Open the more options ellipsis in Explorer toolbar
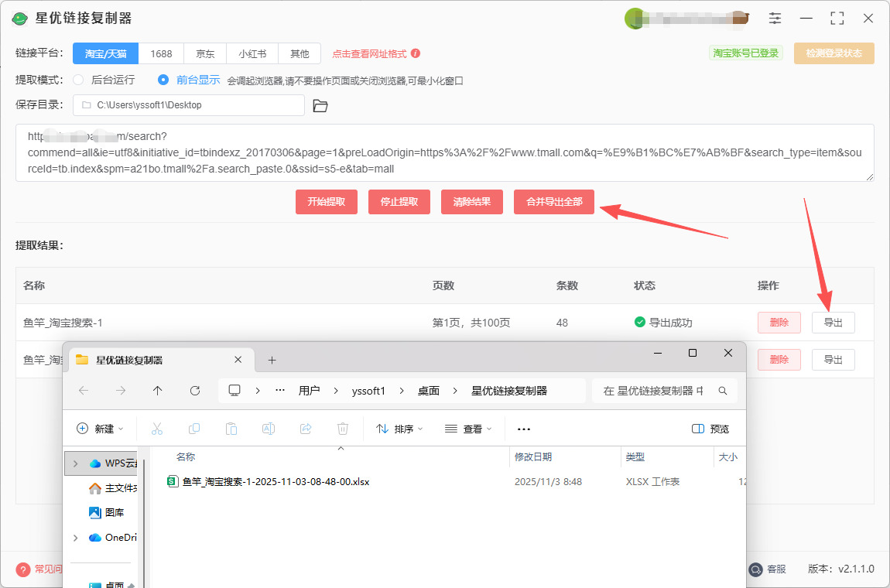The width and height of the screenshot is (890, 588). [x=524, y=429]
